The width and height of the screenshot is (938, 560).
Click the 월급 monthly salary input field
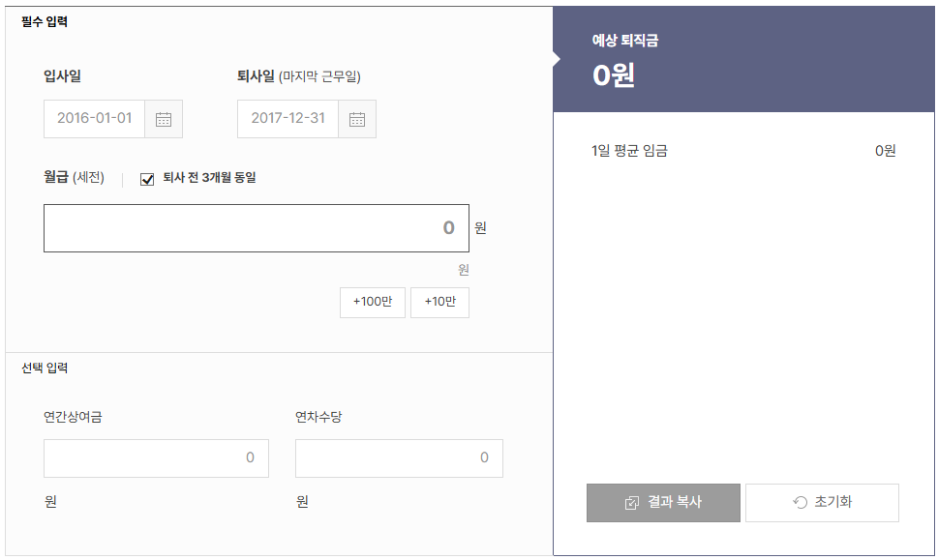point(257,227)
